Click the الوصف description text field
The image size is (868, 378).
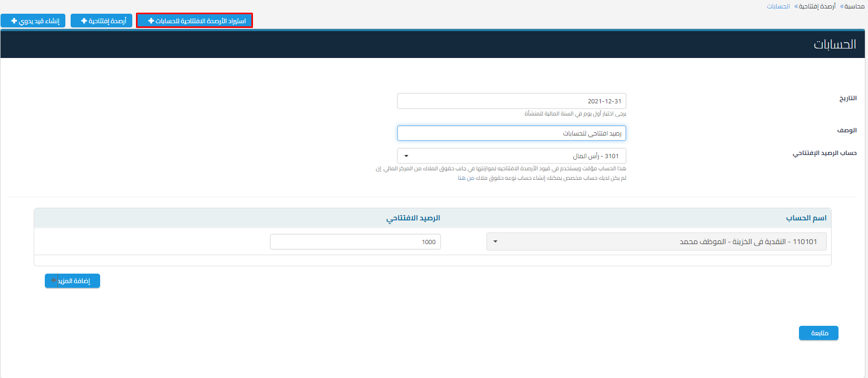[511, 133]
